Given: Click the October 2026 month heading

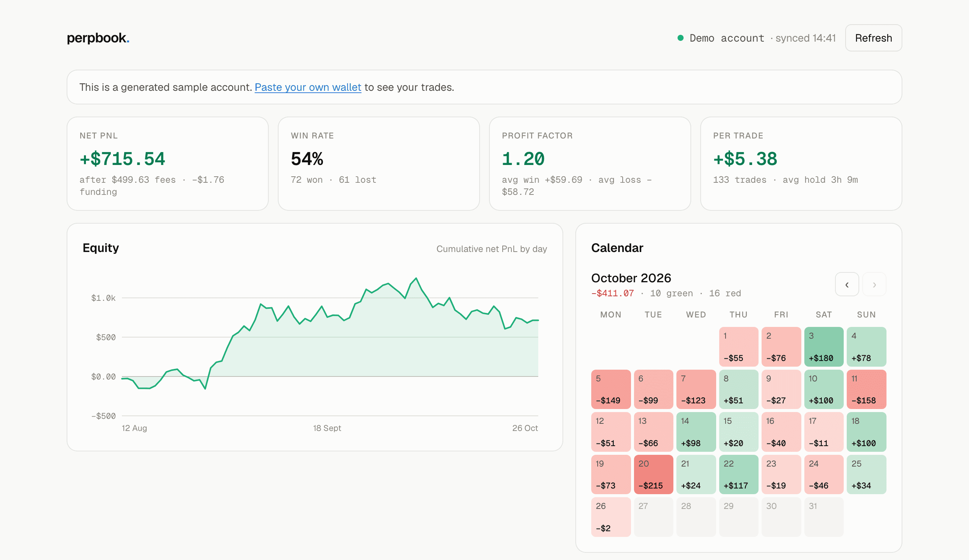Looking at the screenshot, I should point(631,278).
